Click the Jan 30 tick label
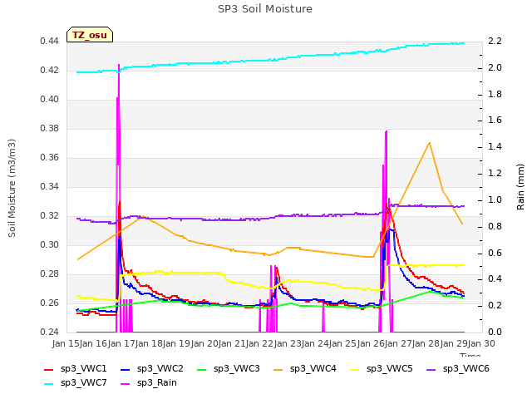Viewport: 532px width, 399px height. click(x=482, y=343)
